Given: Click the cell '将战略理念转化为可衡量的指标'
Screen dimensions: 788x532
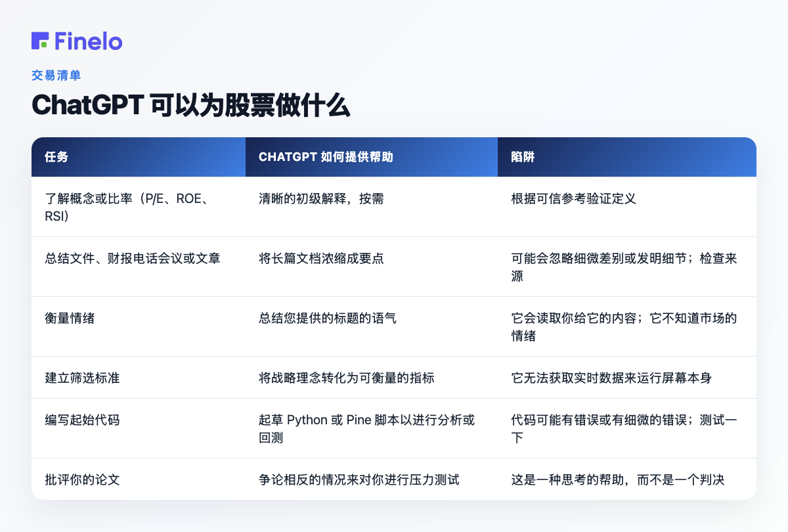Looking at the screenshot, I should [x=372, y=378].
